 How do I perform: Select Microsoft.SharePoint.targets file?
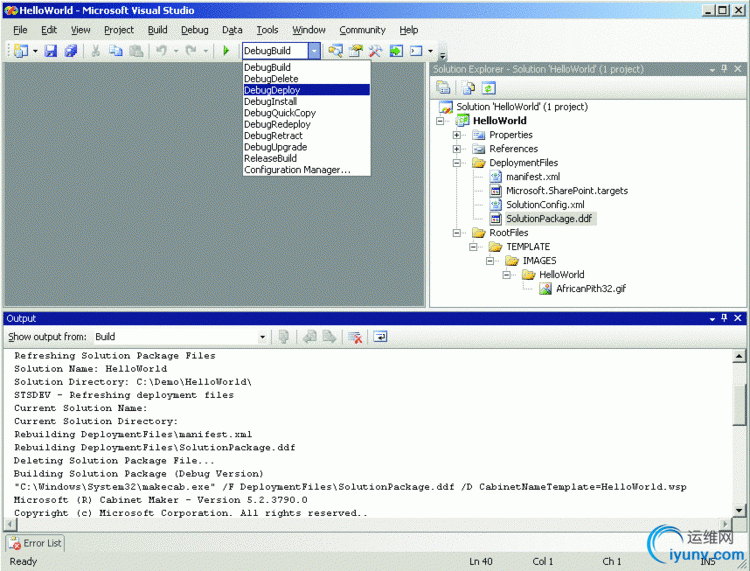[567, 190]
